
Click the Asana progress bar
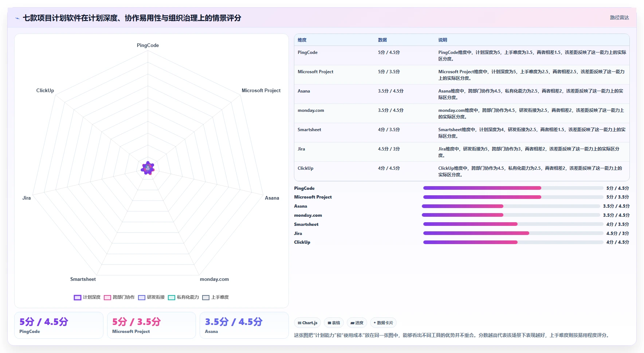tap(511, 206)
